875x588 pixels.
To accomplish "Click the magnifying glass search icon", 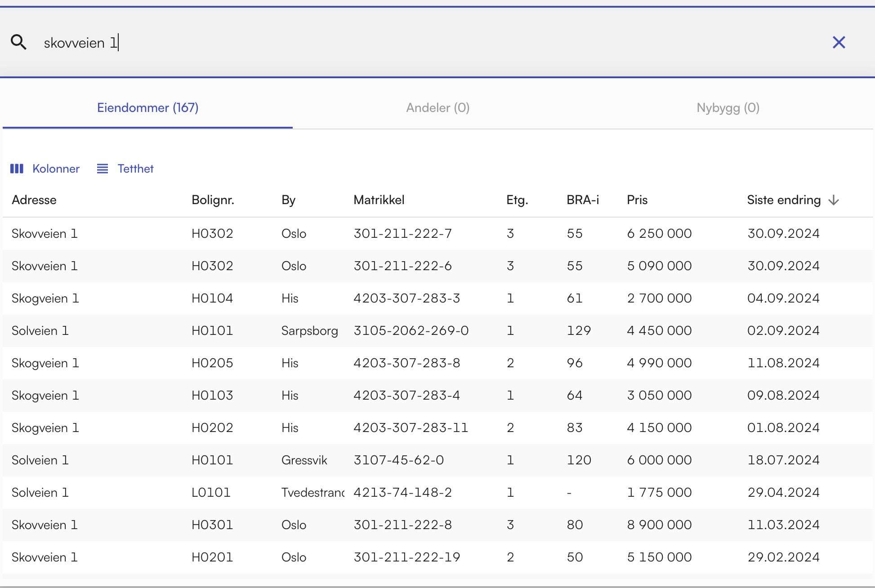I will [x=18, y=42].
